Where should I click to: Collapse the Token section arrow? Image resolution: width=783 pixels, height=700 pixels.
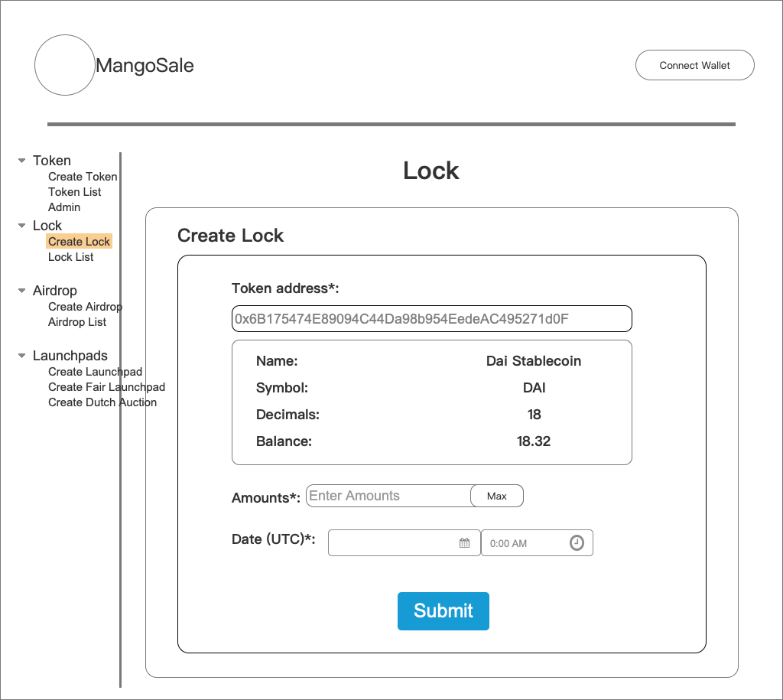[21, 161]
